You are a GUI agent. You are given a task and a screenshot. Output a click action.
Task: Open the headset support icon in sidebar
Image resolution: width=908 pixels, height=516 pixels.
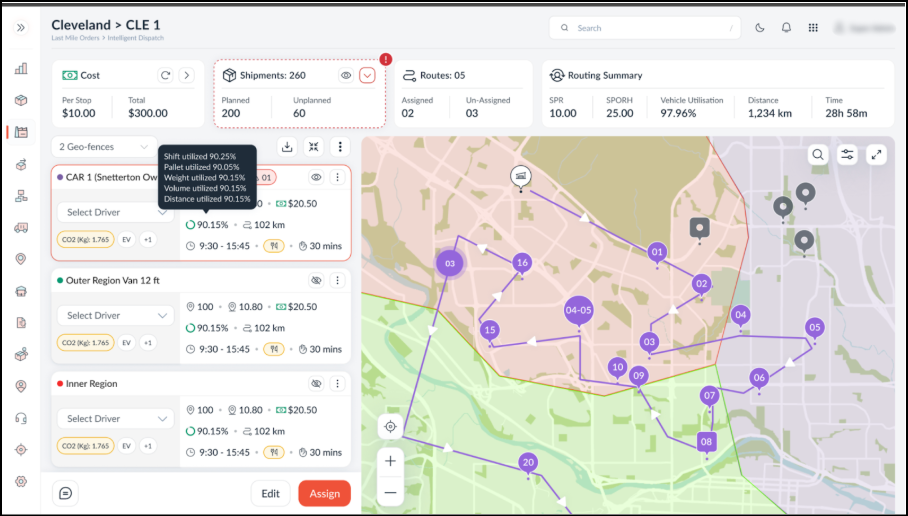(21, 418)
